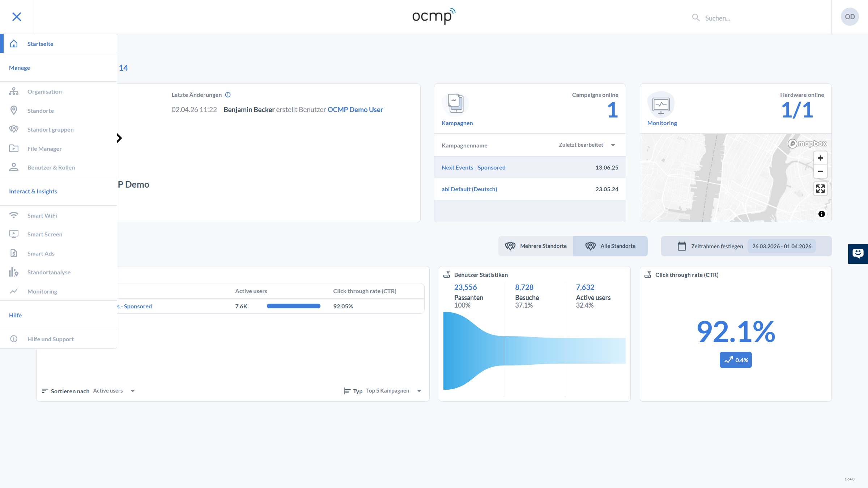
Task: Click the date range 26.03.2026 - 01.04.2026
Action: coord(782,246)
